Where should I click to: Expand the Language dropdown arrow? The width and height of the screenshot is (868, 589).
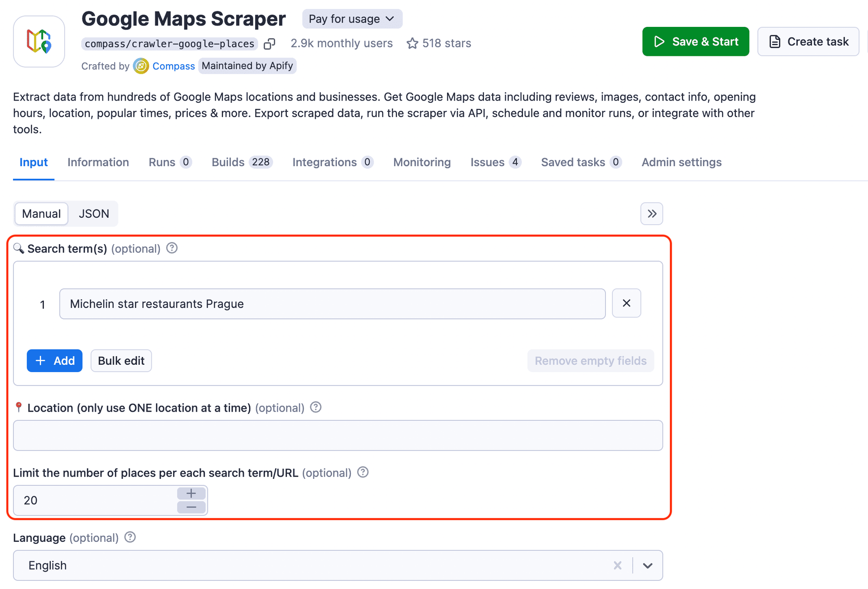pos(648,566)
